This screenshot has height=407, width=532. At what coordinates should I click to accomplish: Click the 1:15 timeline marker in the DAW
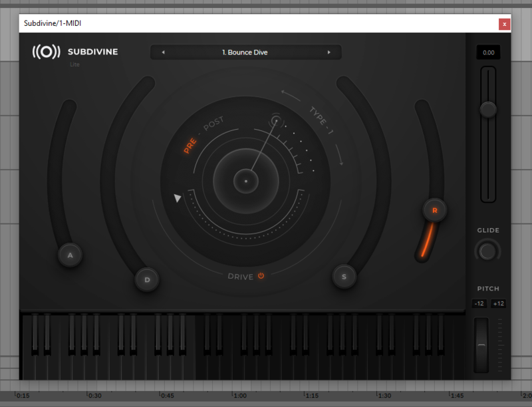point(311,396)
